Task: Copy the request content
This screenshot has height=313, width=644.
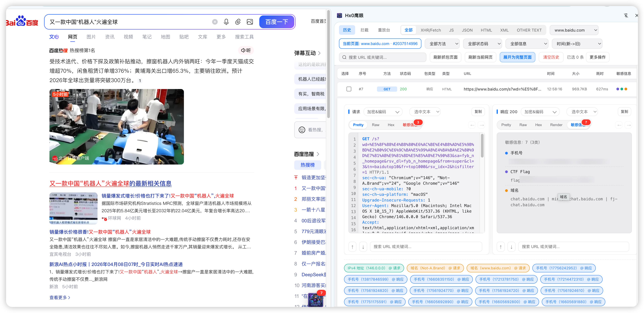Action: click(478, 112)
